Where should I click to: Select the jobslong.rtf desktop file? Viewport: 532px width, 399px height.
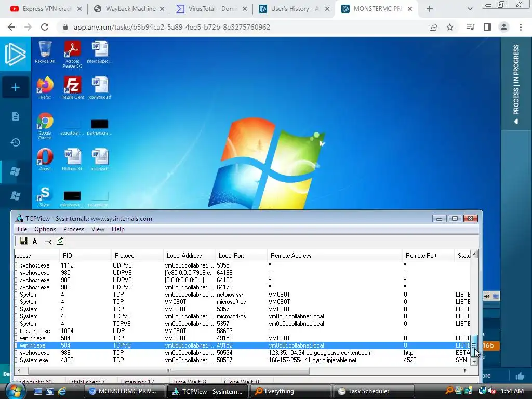pos(100,88)
